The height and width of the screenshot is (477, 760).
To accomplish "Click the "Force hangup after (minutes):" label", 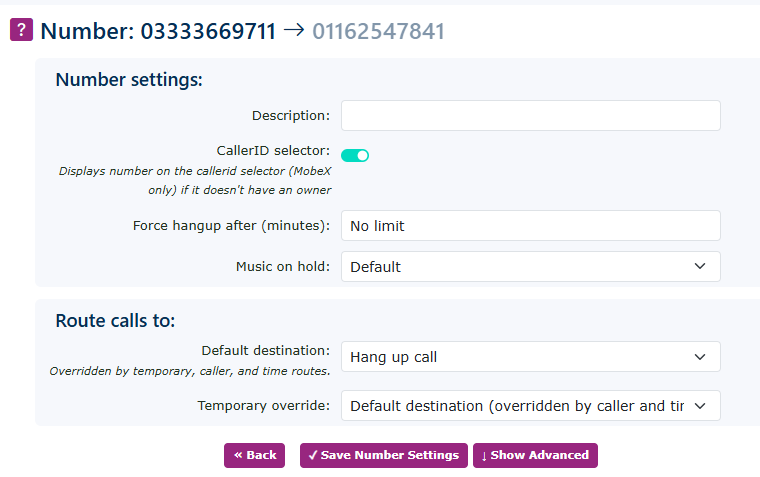I will coord(231,226).
